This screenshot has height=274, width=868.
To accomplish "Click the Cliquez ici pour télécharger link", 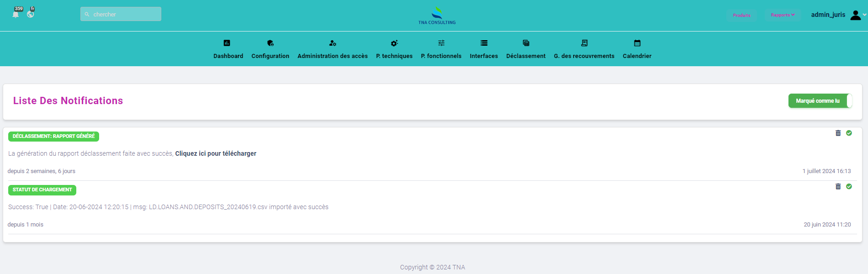I will point(216,153).
